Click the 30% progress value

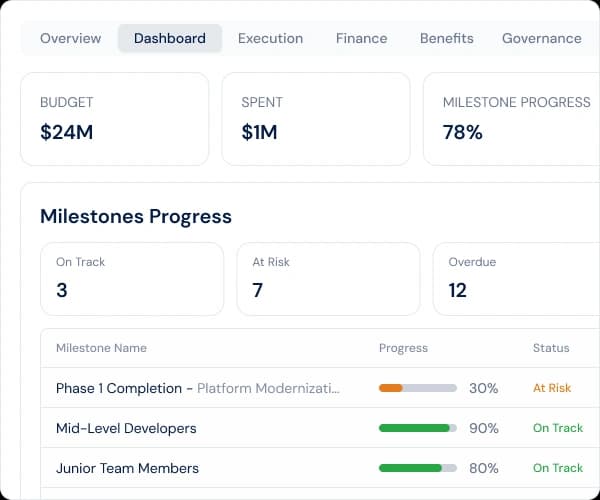pyautogui.click(x=484, y=388)
